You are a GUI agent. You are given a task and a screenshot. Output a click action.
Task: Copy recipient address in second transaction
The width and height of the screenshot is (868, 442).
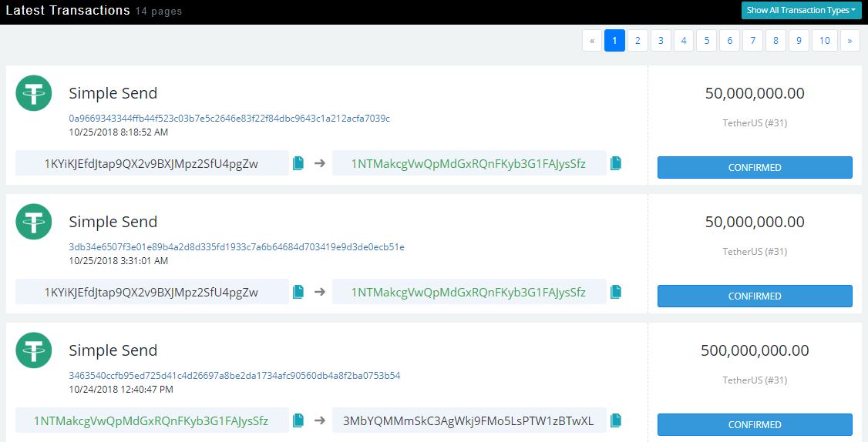tap(616, 292)
